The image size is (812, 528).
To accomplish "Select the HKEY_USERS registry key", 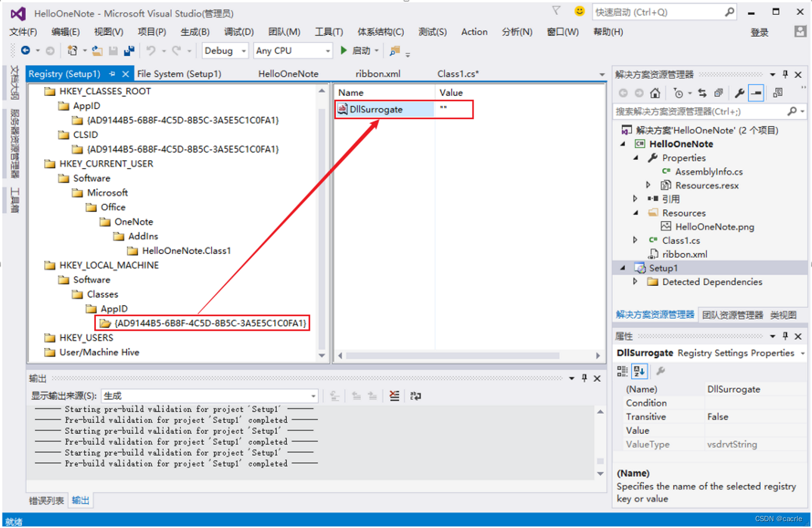I will 86,337.
